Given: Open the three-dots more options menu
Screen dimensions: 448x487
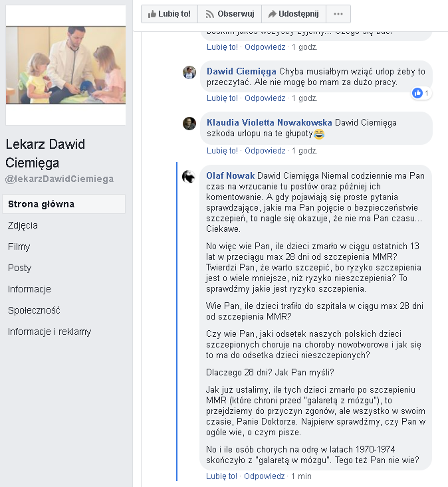Looking at the screenshot, I should coord(338,14).
